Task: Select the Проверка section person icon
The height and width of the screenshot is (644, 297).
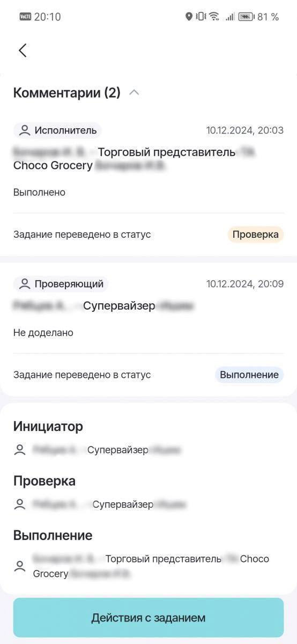Action: (20, 504)
